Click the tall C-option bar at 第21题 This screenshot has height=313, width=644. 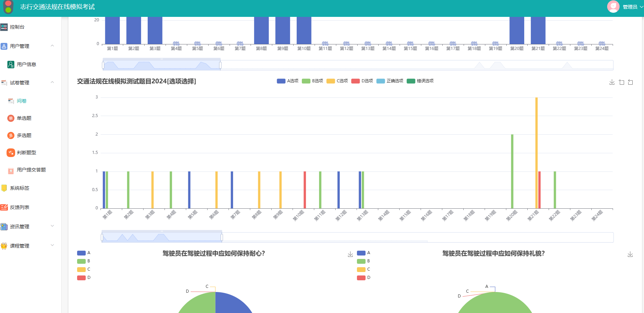click(x=536, y=153)
